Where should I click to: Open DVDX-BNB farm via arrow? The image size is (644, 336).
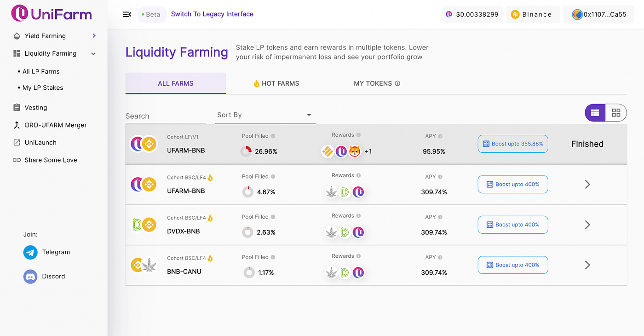coord(587,225)
